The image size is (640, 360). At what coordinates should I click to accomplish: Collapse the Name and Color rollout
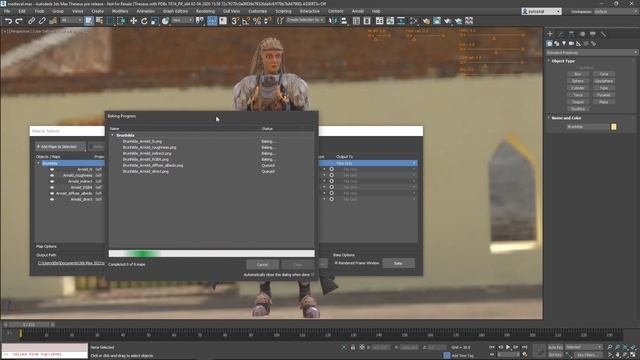(x=549, y=118)
